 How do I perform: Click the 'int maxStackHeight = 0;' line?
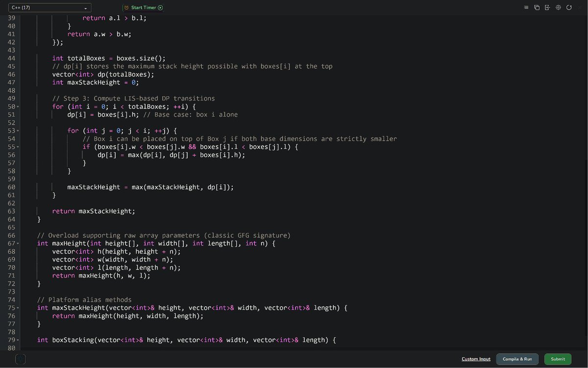coord(96,82)
